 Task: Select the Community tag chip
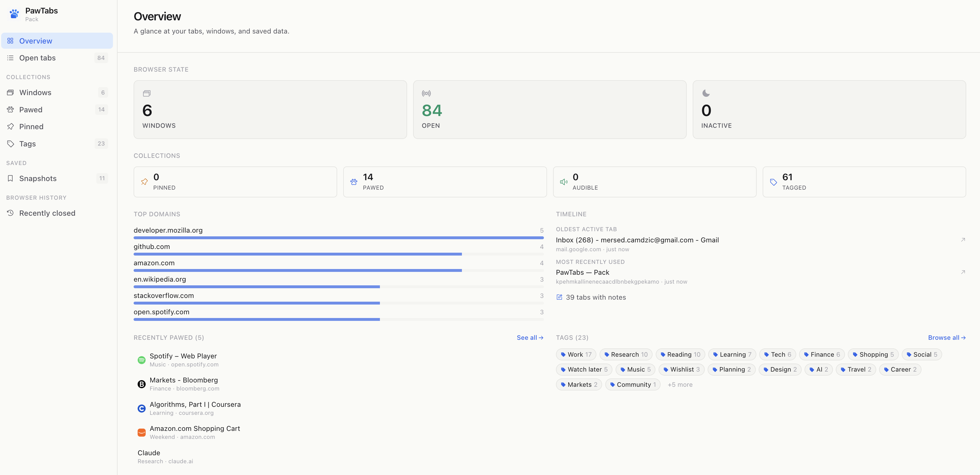(x=633, y=384)
